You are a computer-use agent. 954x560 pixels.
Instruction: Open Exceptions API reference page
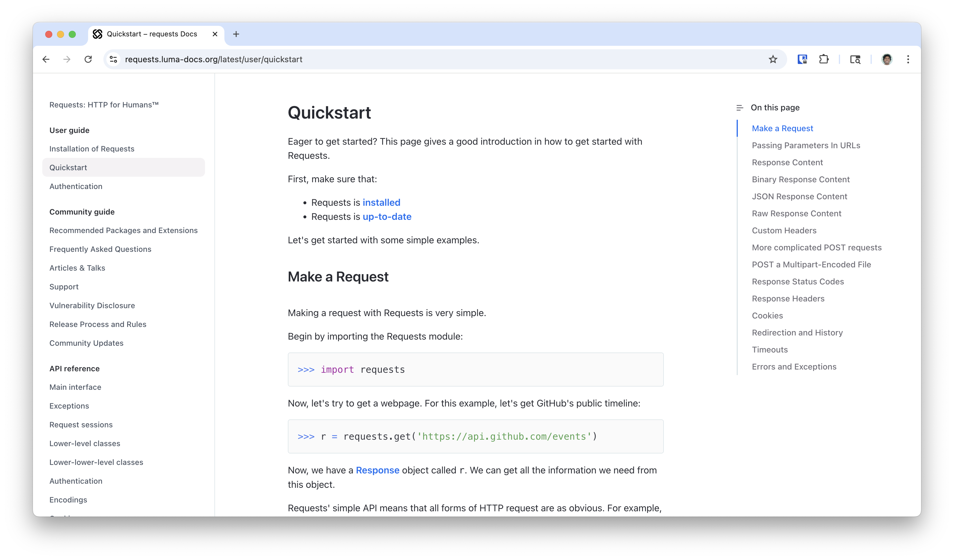point(69,406)
